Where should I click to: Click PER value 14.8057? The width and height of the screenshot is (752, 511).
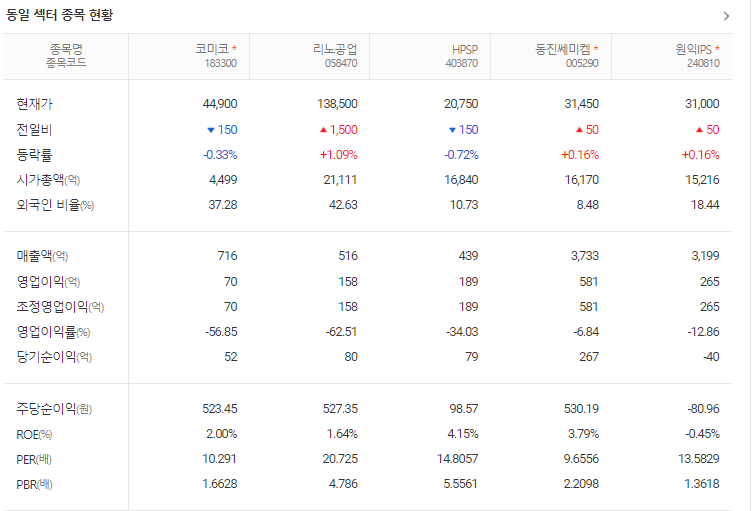[458, 459]
